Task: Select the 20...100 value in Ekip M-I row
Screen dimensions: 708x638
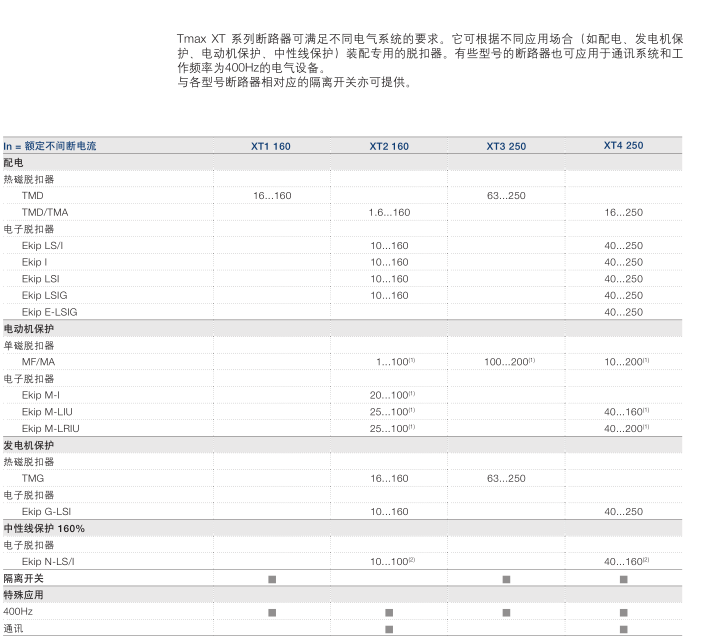Action: (x=392, y=395)
